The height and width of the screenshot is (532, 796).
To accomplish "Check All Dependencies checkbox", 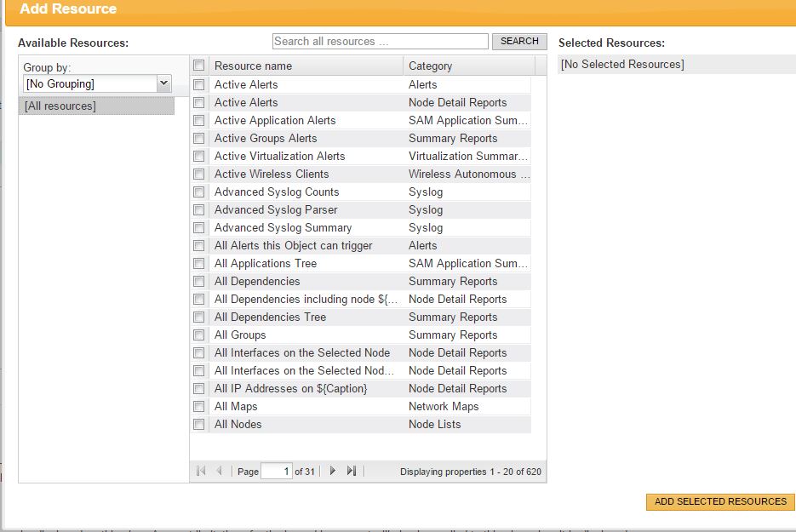I will click(x=199, y=281).
